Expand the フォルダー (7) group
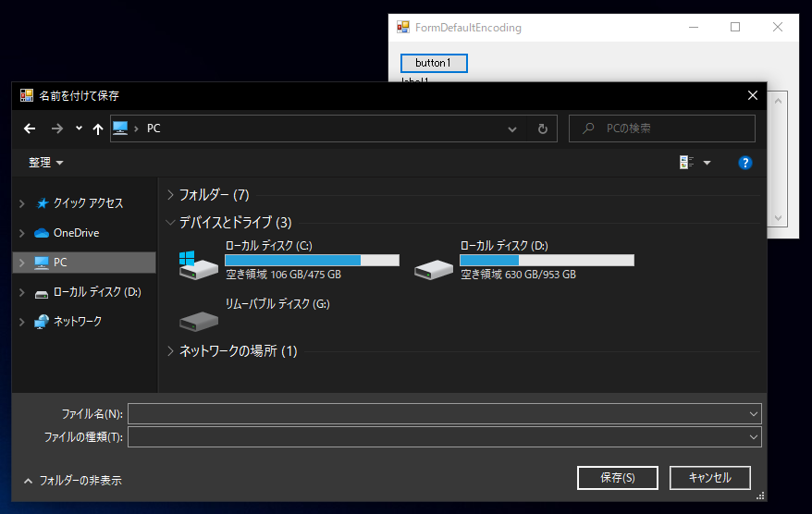Image resolution: width=812 pixels, height=514 pixels. click(170, 195)
